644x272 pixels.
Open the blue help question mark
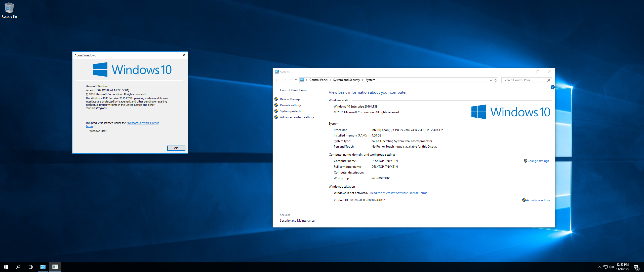pyautogui.click(x=552, y=87)
